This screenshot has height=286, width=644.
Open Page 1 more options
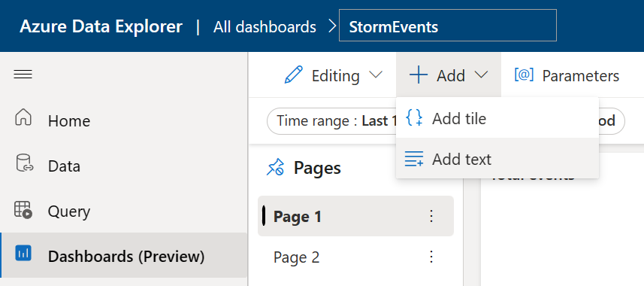click(431, 216)
